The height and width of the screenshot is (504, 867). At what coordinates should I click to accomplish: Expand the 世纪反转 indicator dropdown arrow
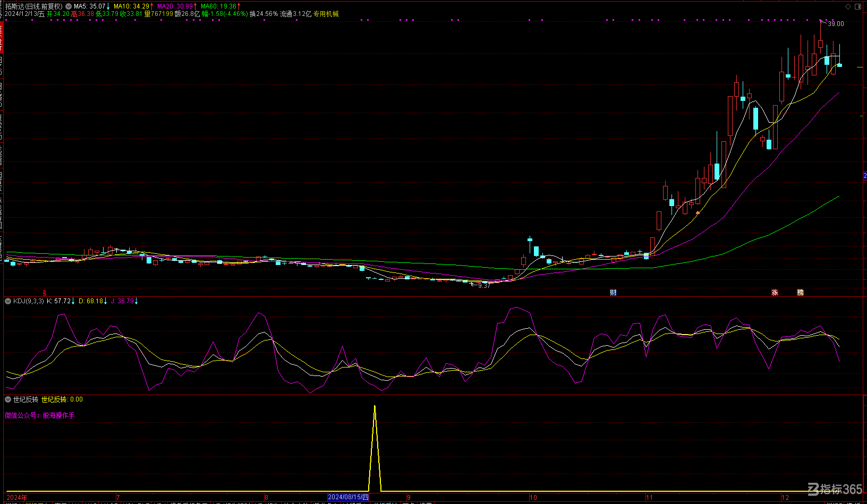[8, 399]
